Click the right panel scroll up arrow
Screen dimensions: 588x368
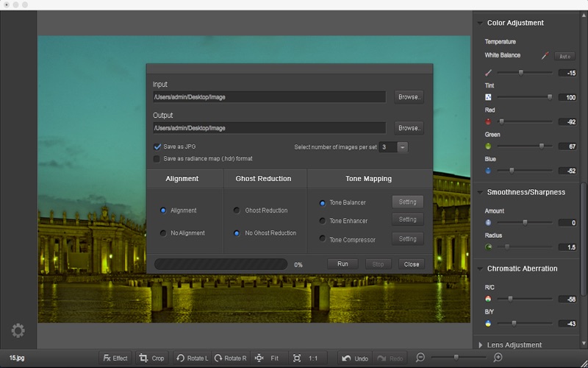point(584,15)
